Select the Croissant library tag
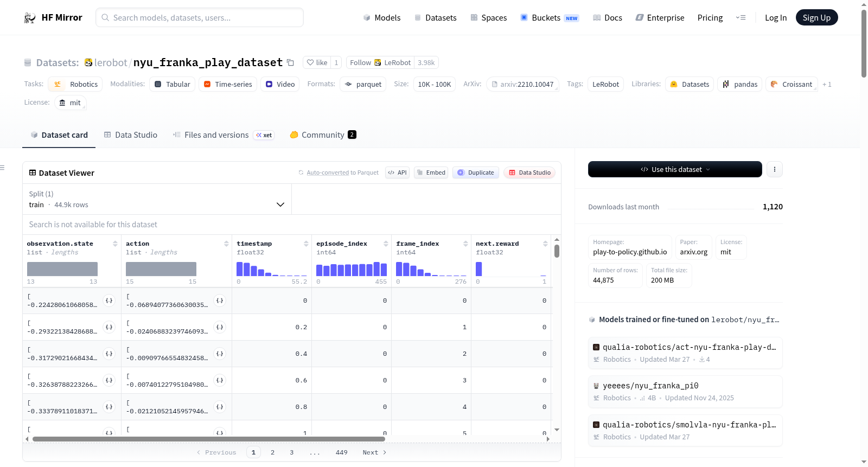868x467 pixels. tap(792, 84)
